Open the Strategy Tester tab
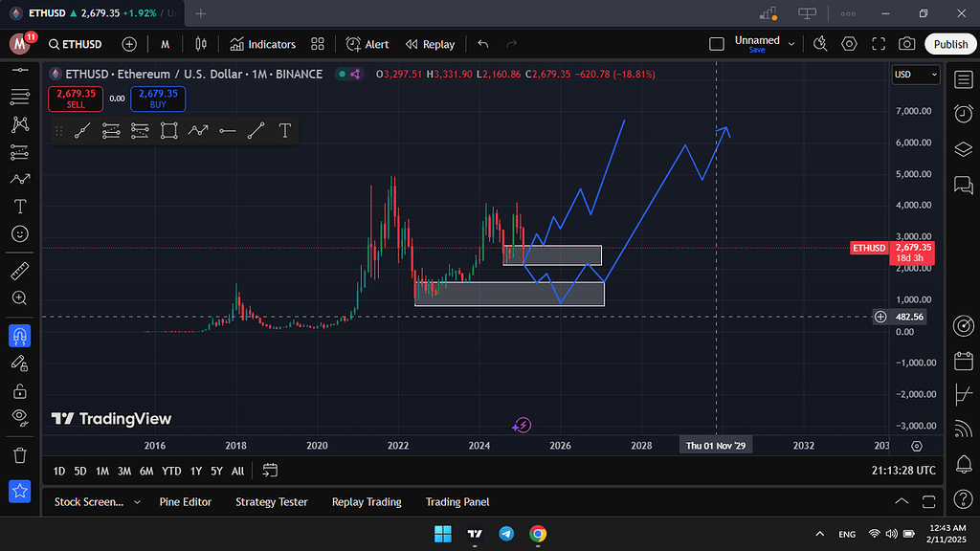 click(271, 502)
